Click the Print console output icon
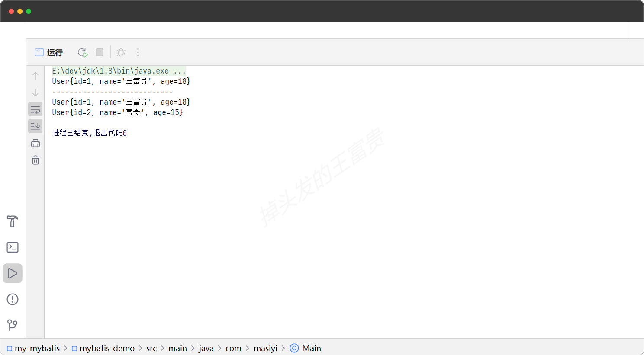The width and height of the screenshot is (644, 355). [35, 143]
